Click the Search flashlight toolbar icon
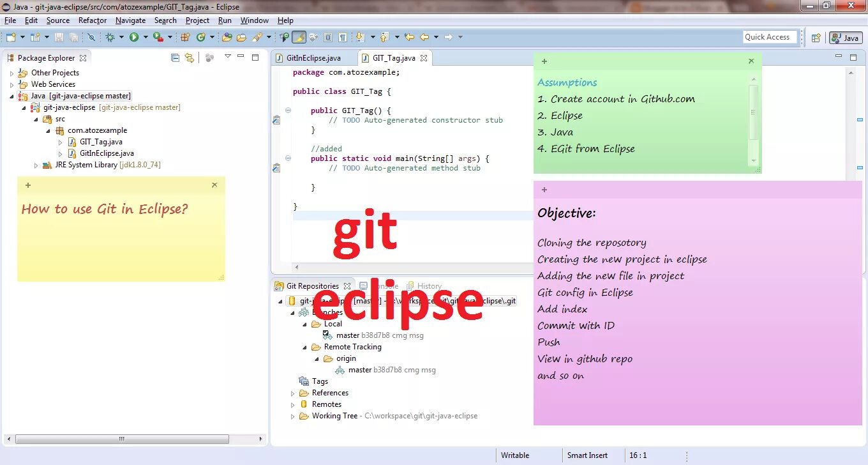868x465 pixels. pyautogui.click(x=257, y=37)
